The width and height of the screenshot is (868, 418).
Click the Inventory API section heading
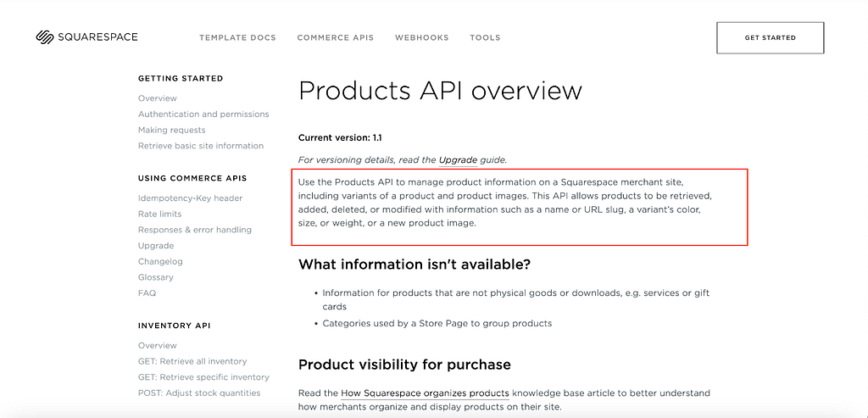click(175, 326)
